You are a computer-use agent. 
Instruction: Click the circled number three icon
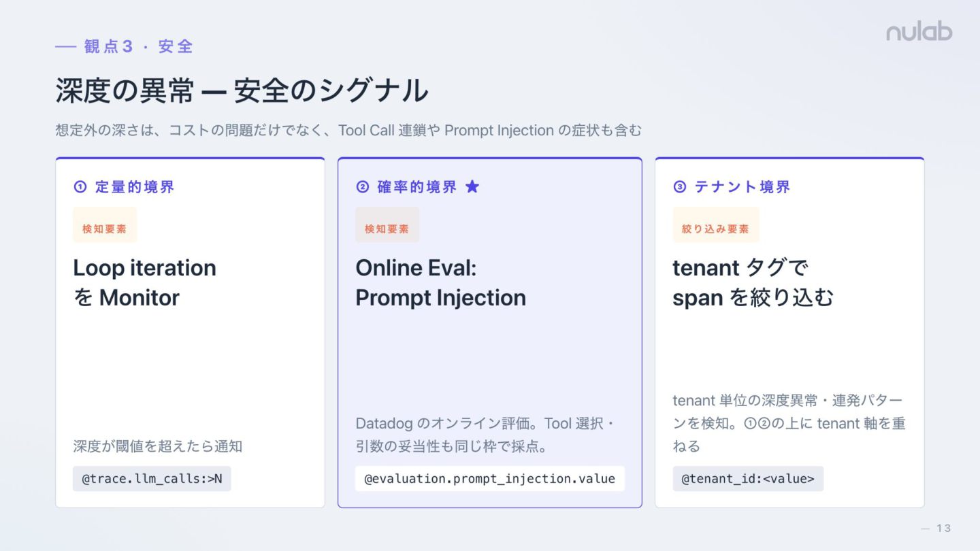pos(680,186)
